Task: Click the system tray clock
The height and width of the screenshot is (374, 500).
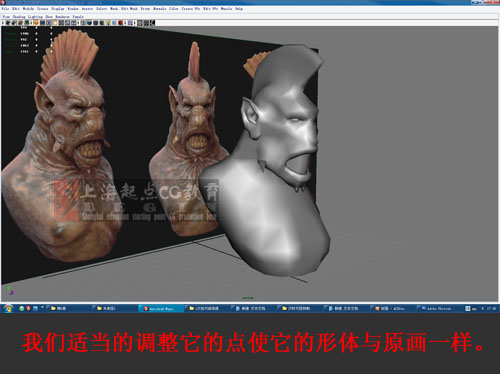Action: coord(491,309)
